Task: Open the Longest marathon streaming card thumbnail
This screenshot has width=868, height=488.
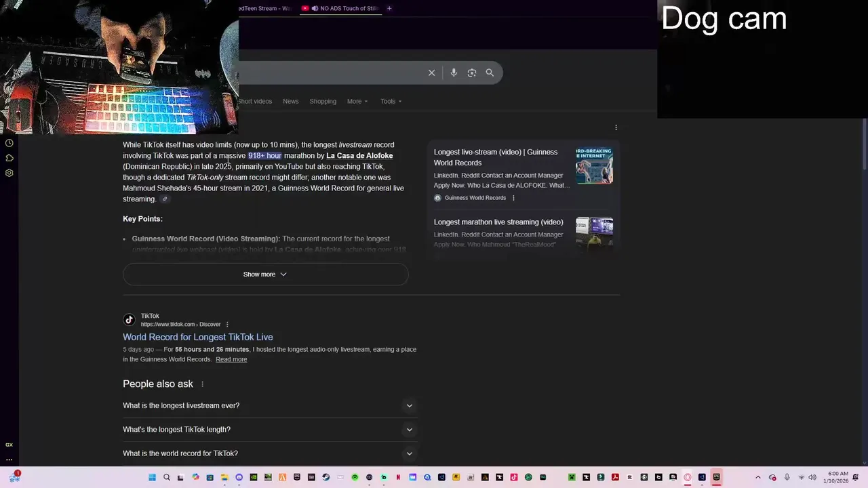Action: [594, 234]
